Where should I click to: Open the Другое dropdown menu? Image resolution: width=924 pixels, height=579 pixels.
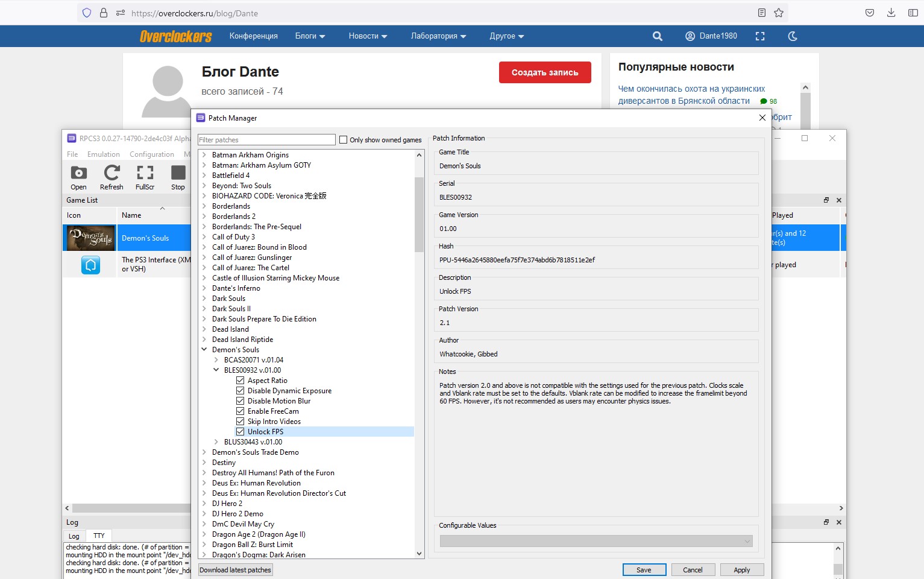507,36
